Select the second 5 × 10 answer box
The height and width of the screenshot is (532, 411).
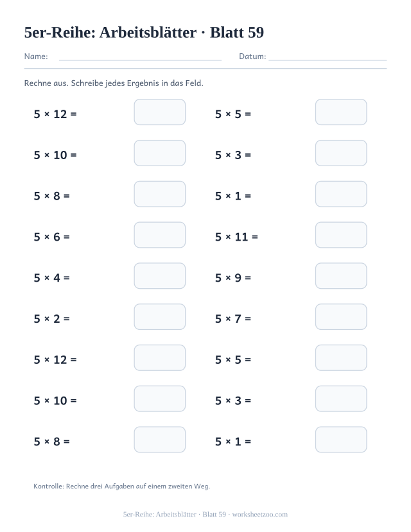click(x=160, y=399)
